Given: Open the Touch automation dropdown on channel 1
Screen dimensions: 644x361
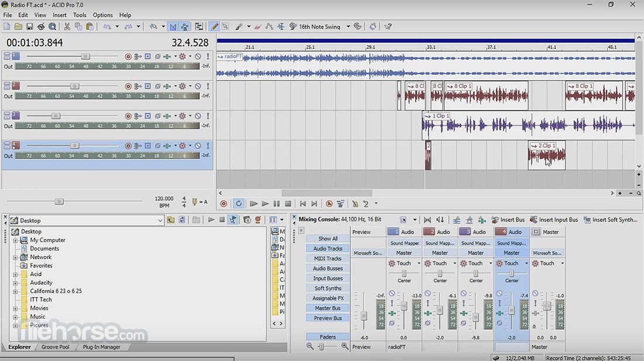Looking at the screenshot, I should (419, 263).
